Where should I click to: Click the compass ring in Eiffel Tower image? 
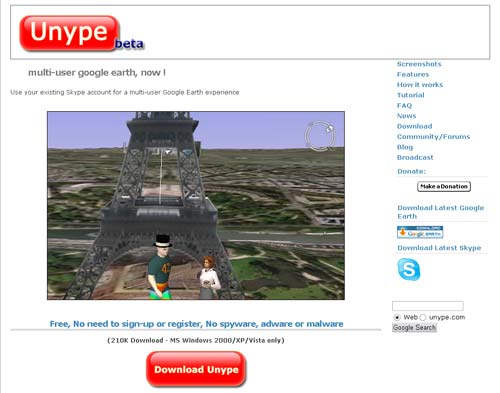coord(320,135)
